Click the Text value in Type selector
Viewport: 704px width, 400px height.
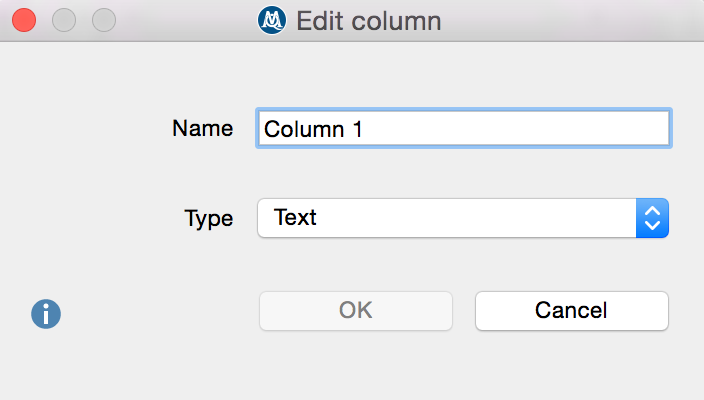coord(295,217)
